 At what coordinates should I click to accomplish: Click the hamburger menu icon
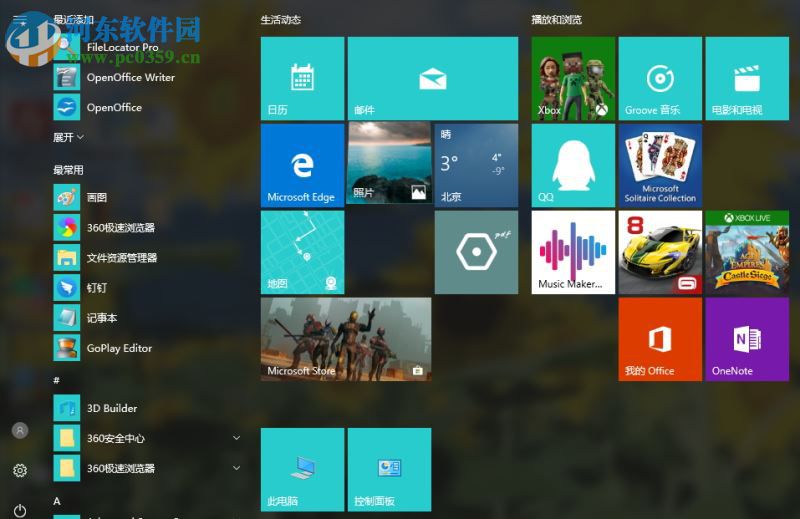(x=20, y=20)
